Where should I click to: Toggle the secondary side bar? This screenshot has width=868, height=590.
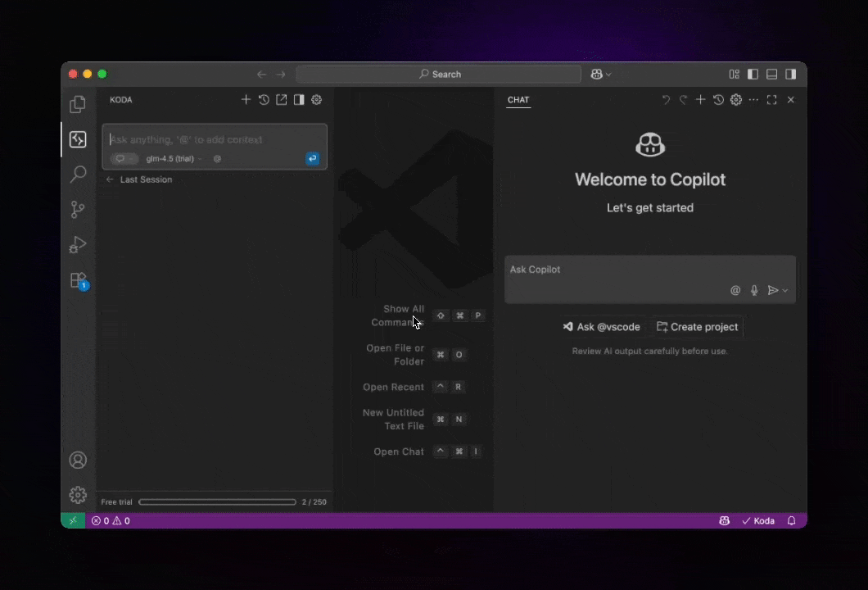(790, 74)
